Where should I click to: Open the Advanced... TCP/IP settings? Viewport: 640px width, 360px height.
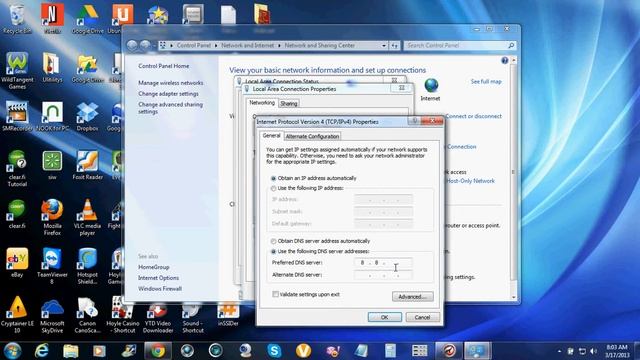click(x=413, y=297)
